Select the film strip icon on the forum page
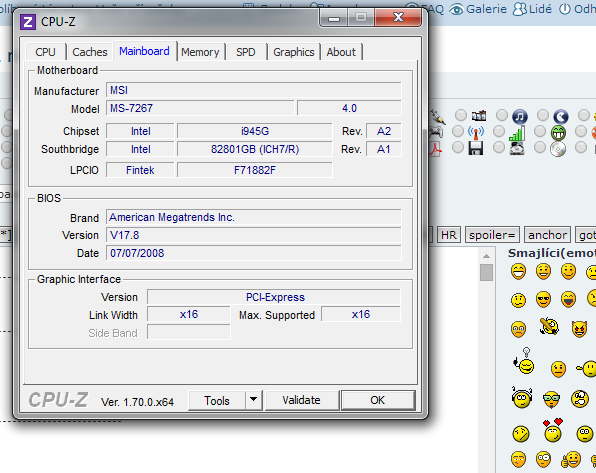 [479, 116]
